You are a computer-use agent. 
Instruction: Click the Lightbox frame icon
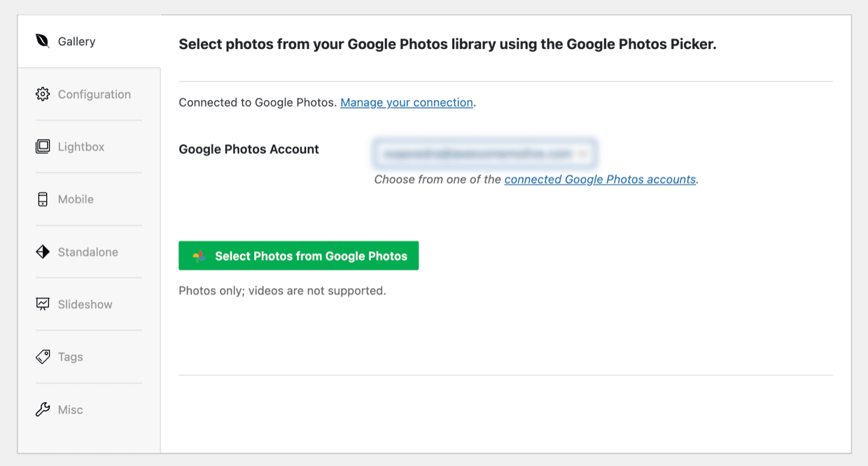point(41,146)
